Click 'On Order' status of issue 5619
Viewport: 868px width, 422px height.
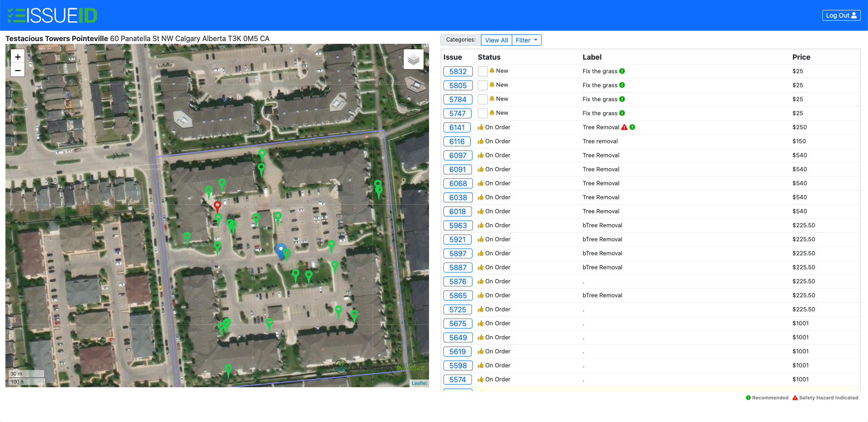[498, 352]
